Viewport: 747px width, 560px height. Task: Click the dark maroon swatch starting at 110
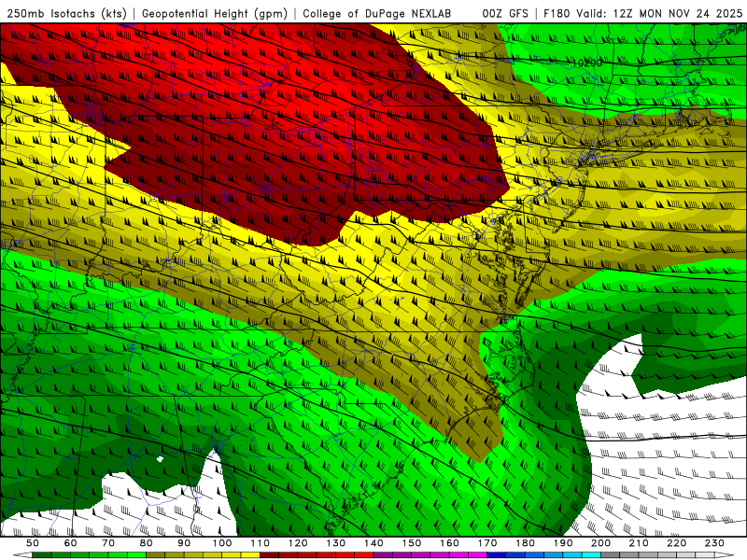click(x=269, y=554)
